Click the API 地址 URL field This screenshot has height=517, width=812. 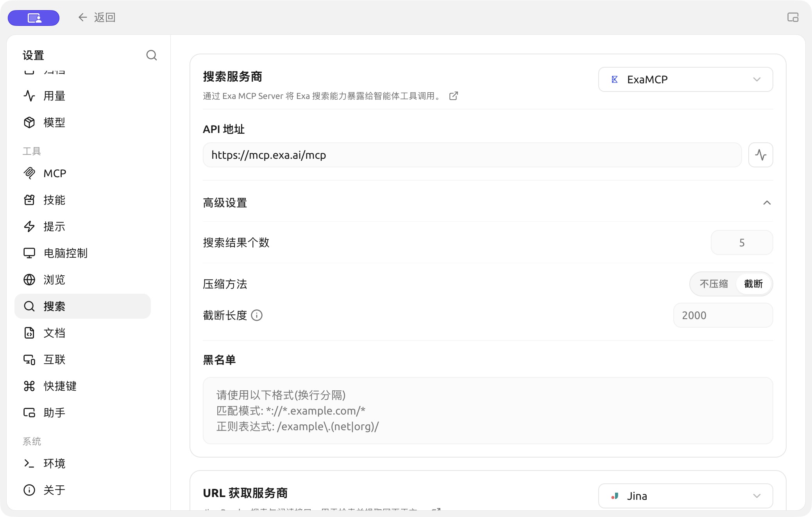click(472, 155)
